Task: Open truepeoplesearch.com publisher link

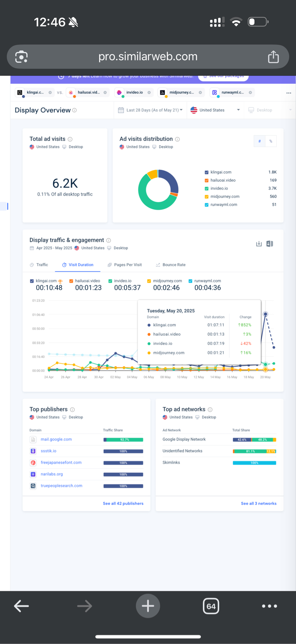Action: tap(62, 486)
